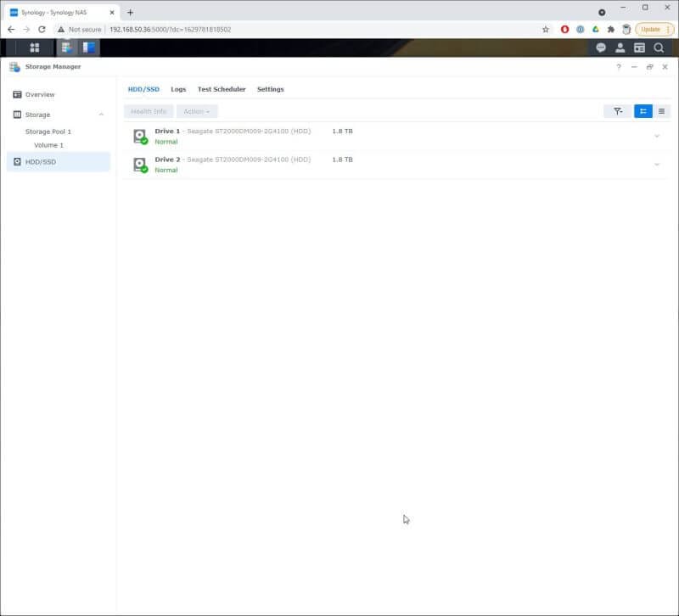Viewport: 679px width, 616px height.
Task: Click the Chrome Update button
Action: click(x=652, y=28)
